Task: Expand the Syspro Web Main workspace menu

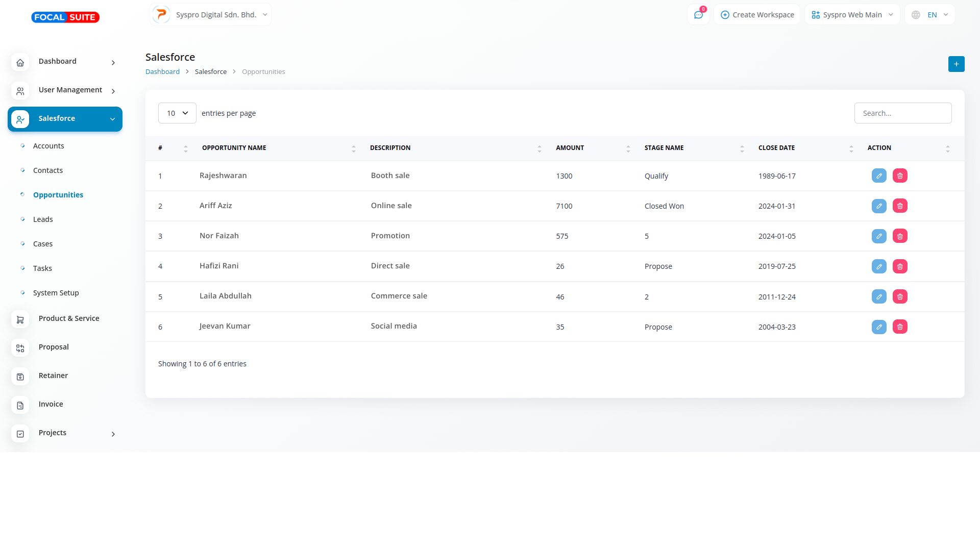Action: tap(852, 15)
